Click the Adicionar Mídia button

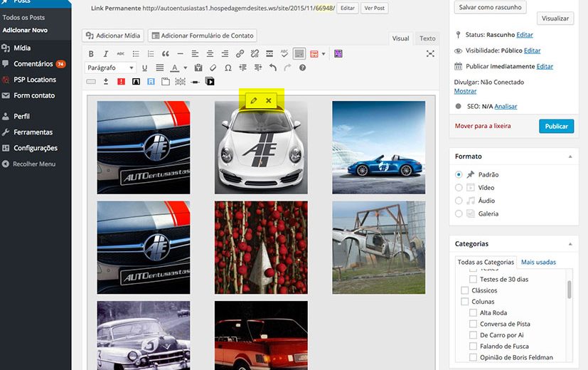point(114,36)
